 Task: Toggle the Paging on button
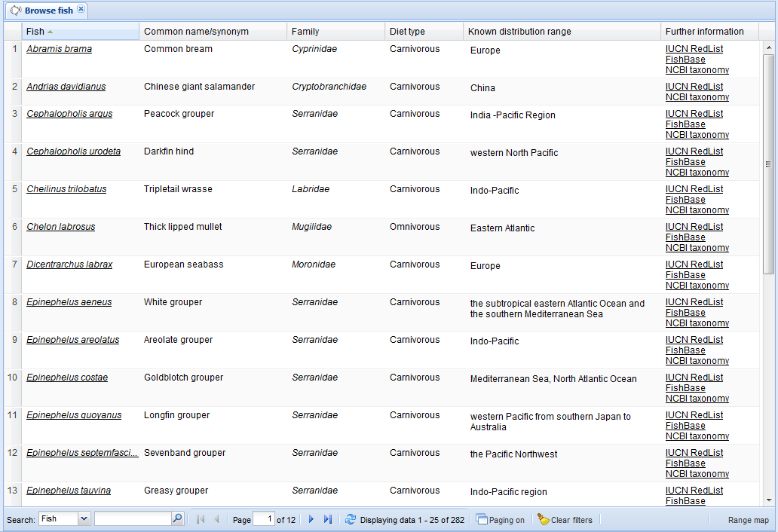(x=501, y=520)
